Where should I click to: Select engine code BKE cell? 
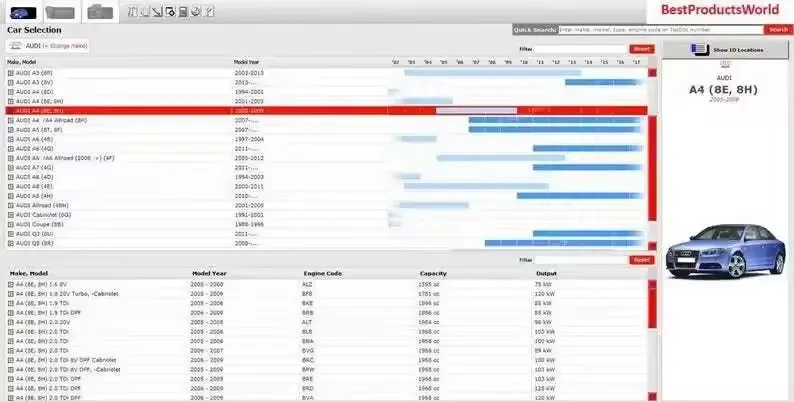pyautogui.click(x=307, y=303)
